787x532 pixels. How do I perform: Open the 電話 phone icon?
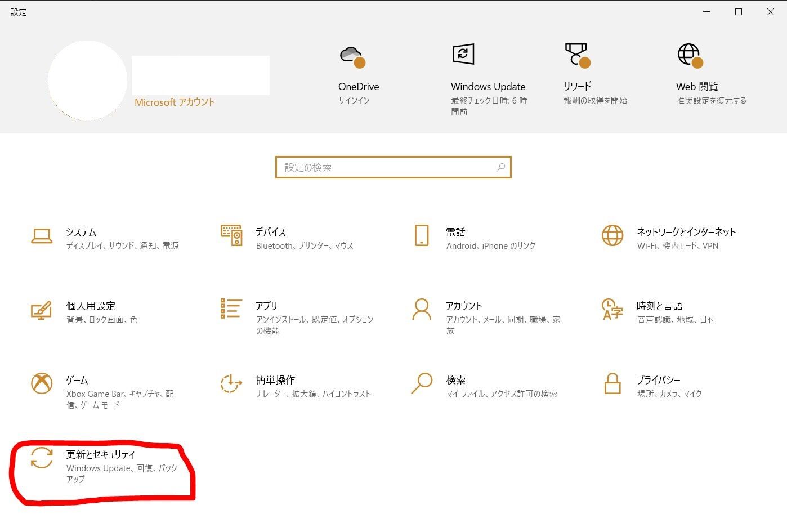click(422, 235)
